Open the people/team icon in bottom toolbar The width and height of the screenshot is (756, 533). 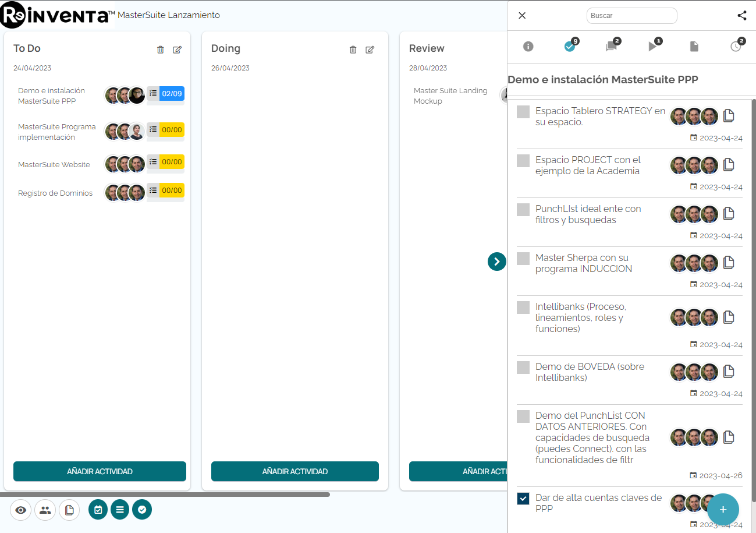tap(45, 510)
